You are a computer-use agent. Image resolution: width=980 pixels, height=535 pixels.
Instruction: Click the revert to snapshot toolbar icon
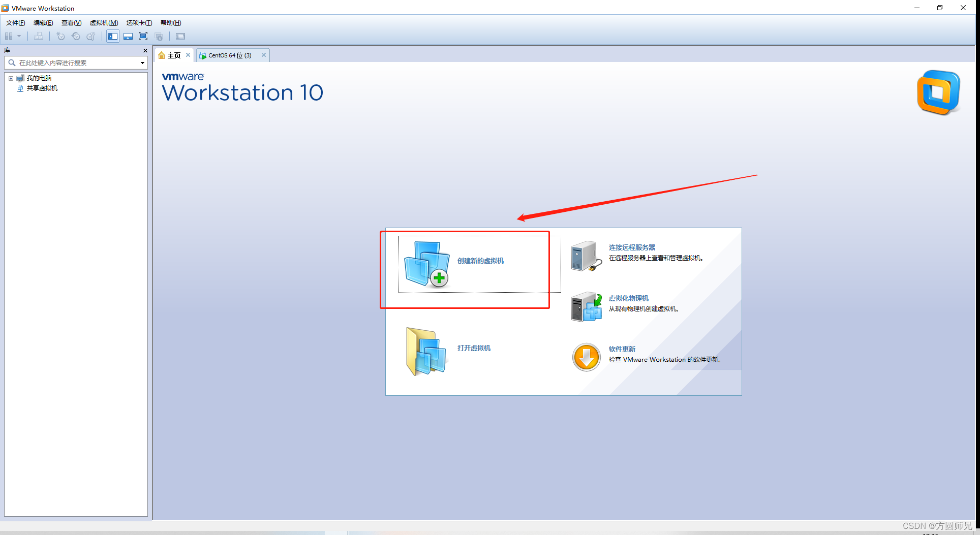76,36
